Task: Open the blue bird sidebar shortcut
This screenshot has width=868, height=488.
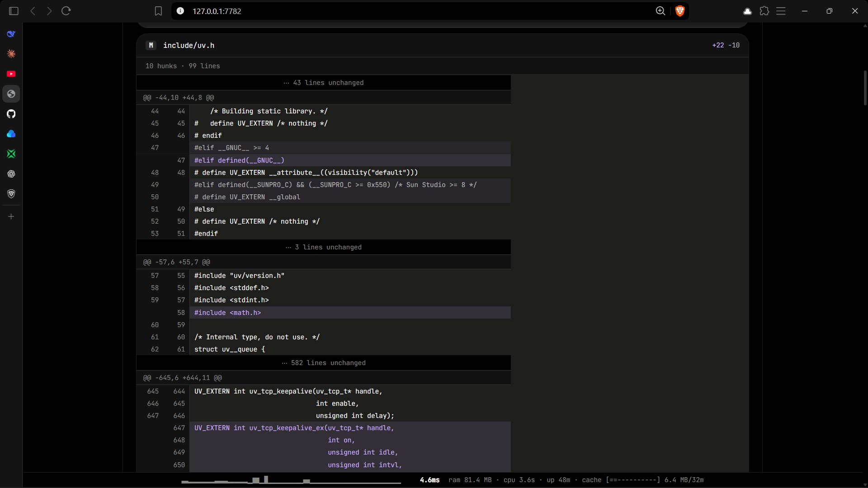Action: (11, 34)
